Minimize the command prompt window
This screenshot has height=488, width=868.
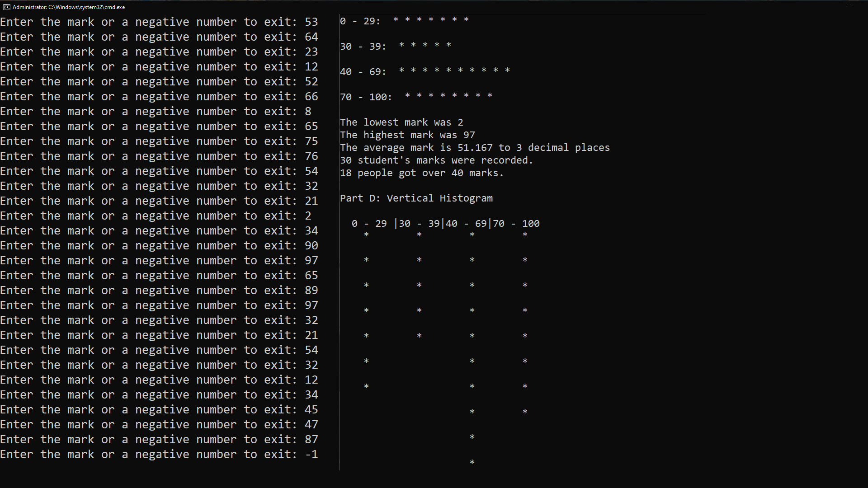(851, 7)
